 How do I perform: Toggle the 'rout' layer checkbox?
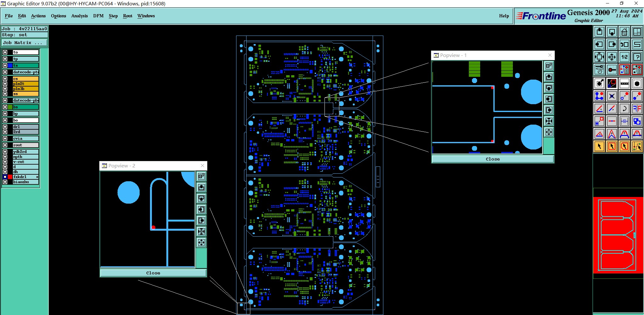[5, 145]
